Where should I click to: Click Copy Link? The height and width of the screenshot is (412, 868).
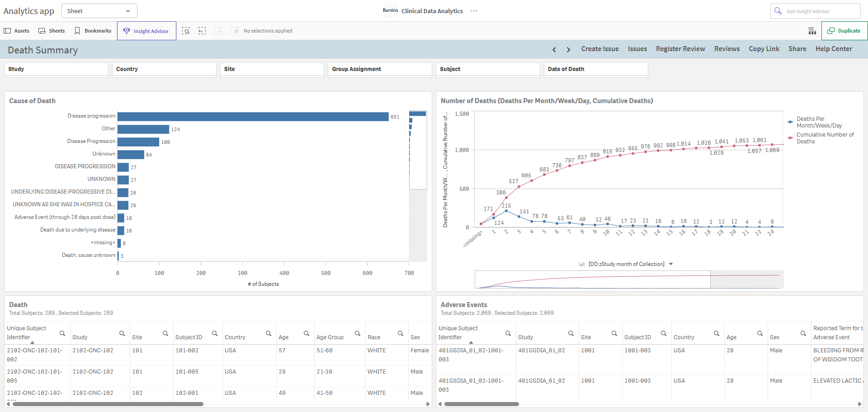[x=764, y=49]
